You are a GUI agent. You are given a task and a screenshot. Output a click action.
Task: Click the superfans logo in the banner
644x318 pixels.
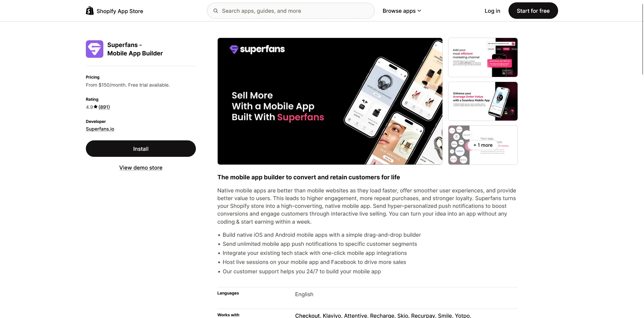pyautogui.click(x=257, y=49)
